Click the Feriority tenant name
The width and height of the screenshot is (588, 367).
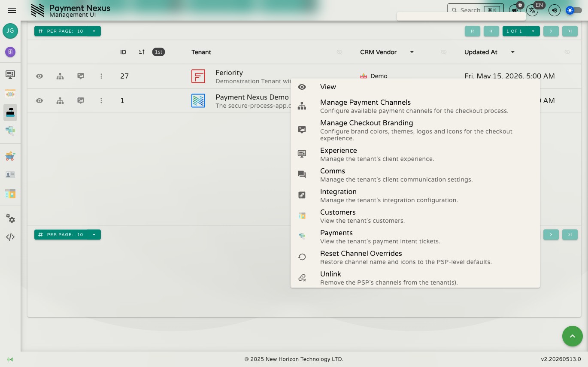pos(229,73)
